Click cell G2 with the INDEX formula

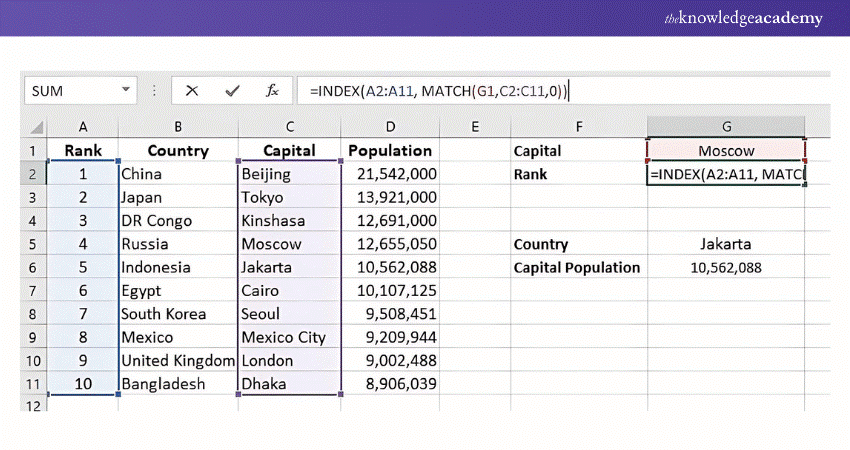(726, 174)
